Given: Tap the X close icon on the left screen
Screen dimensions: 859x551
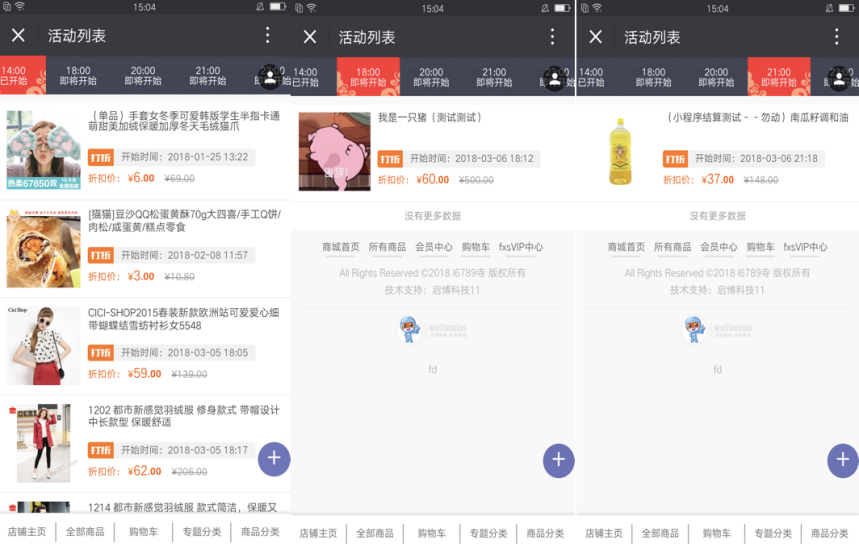Looking at the screenshot, I should [x=18, y=36].
